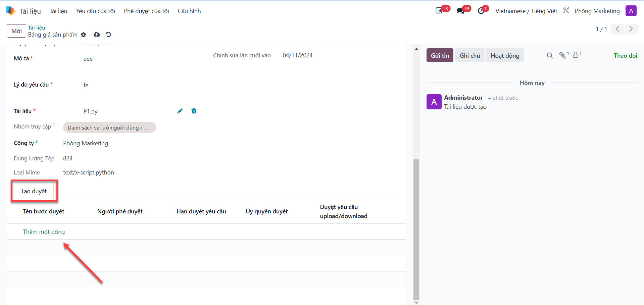
Task: Click the discard changes undo icon
Action: pyautogui.click(x=108, y=34)
